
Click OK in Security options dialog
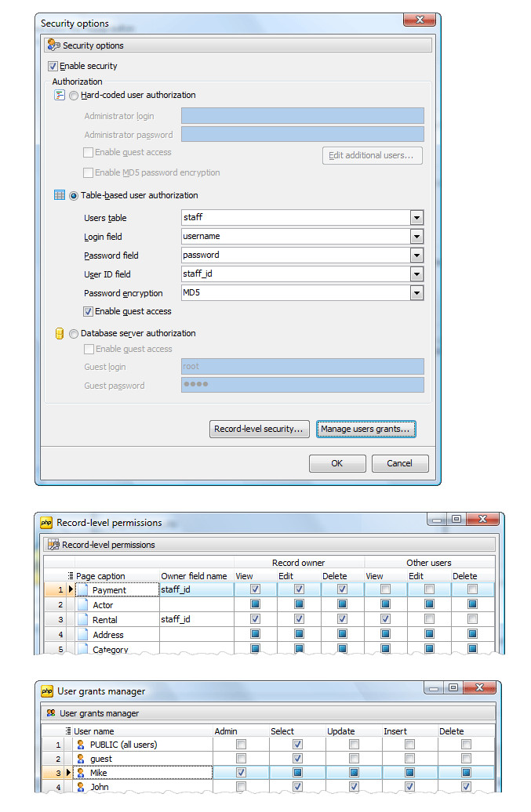(337, 463)
